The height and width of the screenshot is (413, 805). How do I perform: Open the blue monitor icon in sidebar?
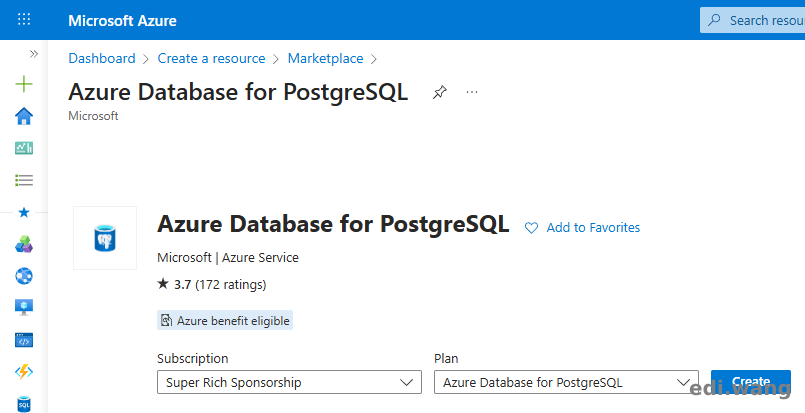click(24, 307)
